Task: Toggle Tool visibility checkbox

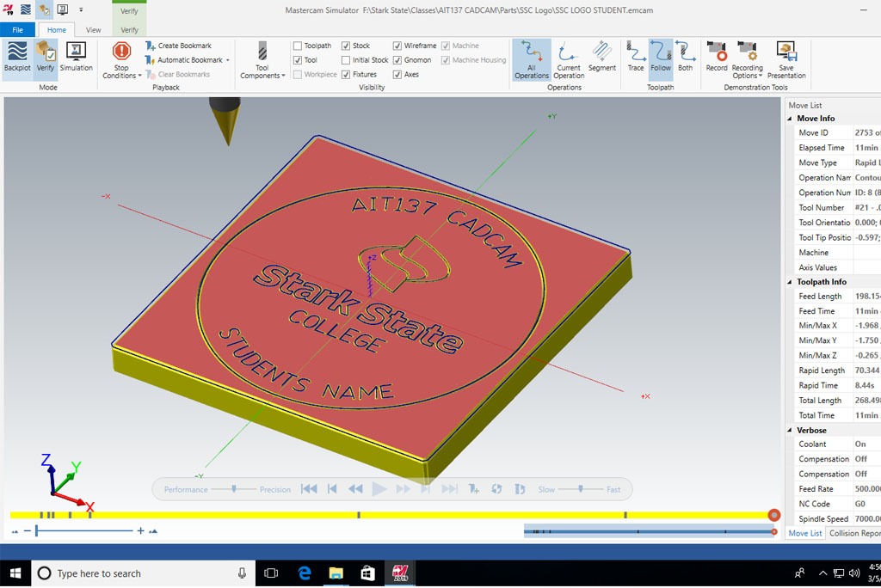Action: coord(298,60)
